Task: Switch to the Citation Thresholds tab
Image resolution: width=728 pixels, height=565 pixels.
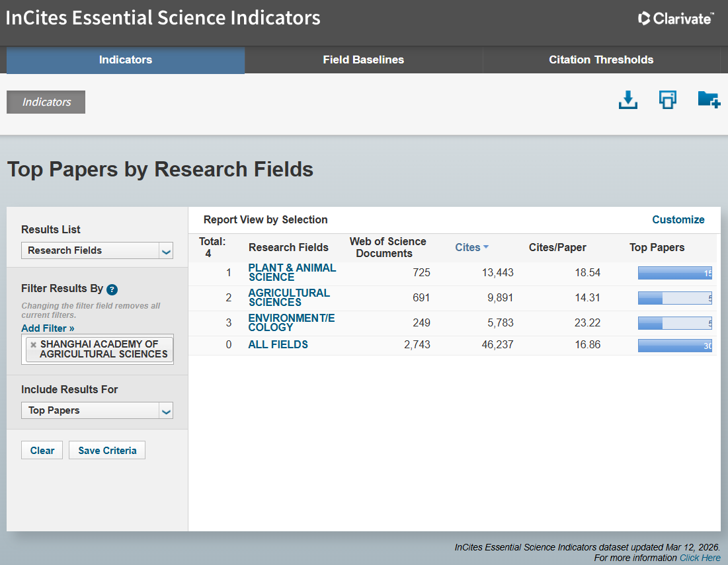Action: 601,60
